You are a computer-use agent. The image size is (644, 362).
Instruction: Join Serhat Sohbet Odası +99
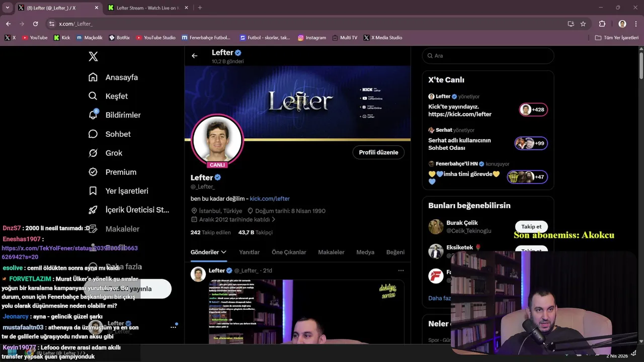coord(531,143)
